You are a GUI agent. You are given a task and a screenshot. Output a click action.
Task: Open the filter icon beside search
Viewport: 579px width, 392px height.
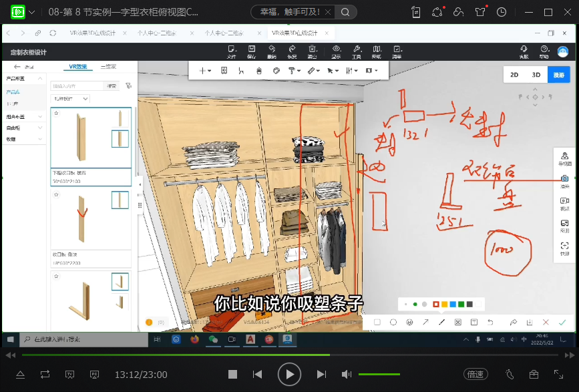(x=128, y=85)
